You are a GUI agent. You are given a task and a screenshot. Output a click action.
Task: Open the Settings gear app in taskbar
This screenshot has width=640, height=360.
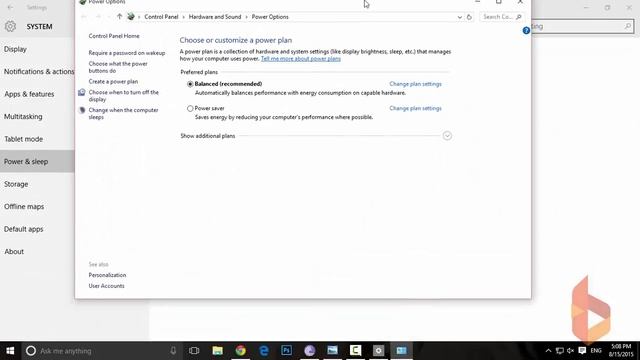coord(378,351)
